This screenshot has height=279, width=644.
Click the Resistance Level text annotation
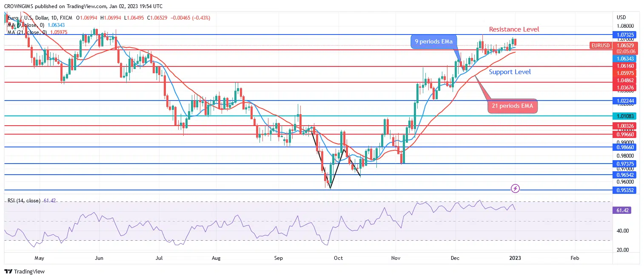pyautogui.click(x=514, y=29)
